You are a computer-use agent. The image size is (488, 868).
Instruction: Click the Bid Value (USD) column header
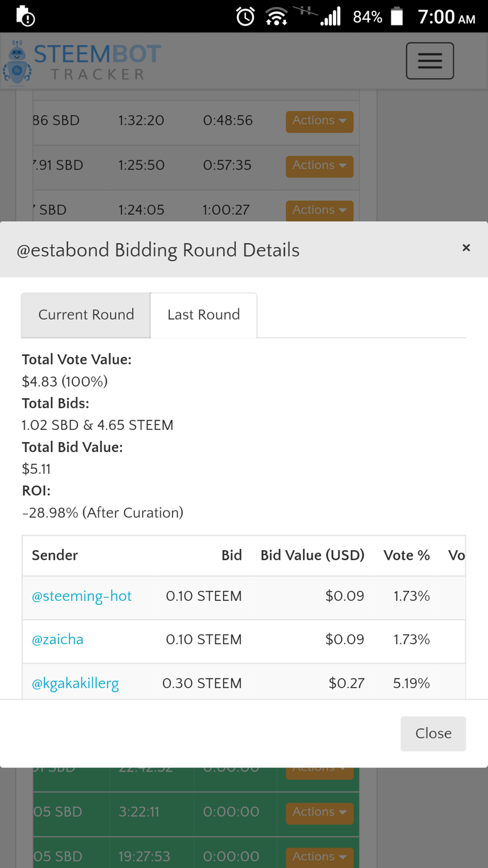click(x=313, y=555)
